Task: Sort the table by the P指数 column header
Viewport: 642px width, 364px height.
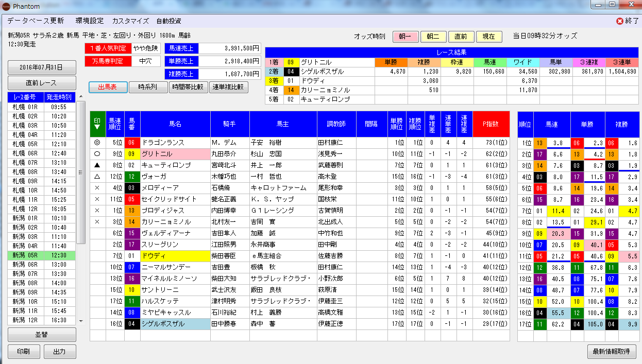Action: point(491,124)
